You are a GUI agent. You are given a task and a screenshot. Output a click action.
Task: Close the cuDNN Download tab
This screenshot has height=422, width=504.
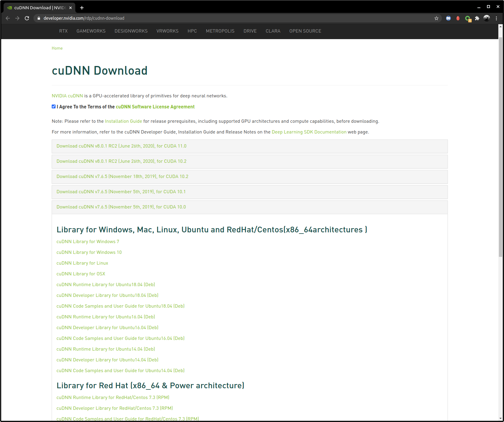pos(71,8)
